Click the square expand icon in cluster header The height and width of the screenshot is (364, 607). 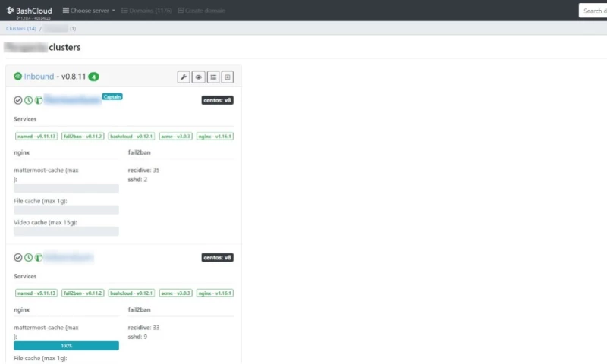pos(228,77)
